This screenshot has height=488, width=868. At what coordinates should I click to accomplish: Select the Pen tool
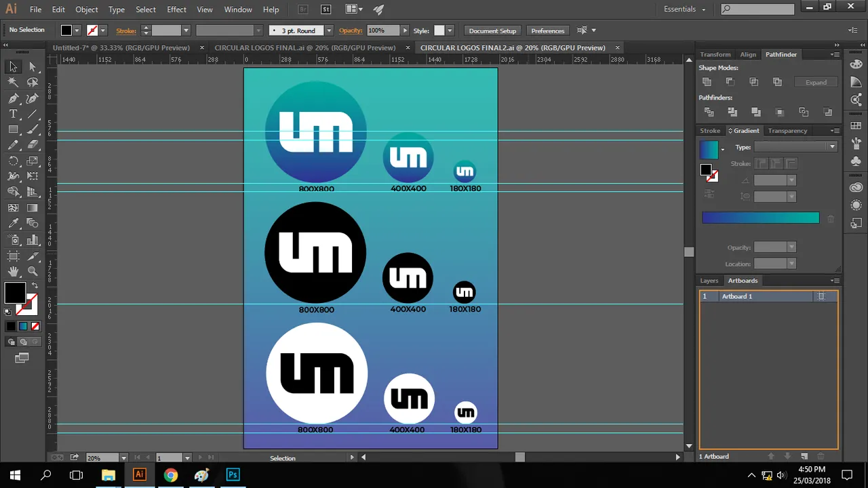tap(13, 98)
